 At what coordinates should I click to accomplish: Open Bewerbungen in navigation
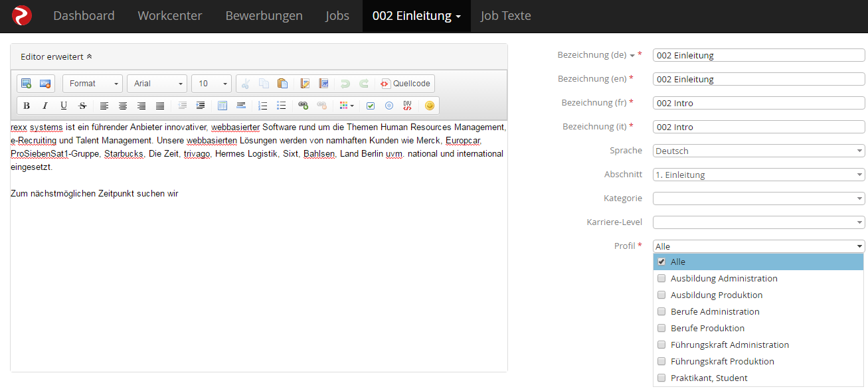click(264, 16)
